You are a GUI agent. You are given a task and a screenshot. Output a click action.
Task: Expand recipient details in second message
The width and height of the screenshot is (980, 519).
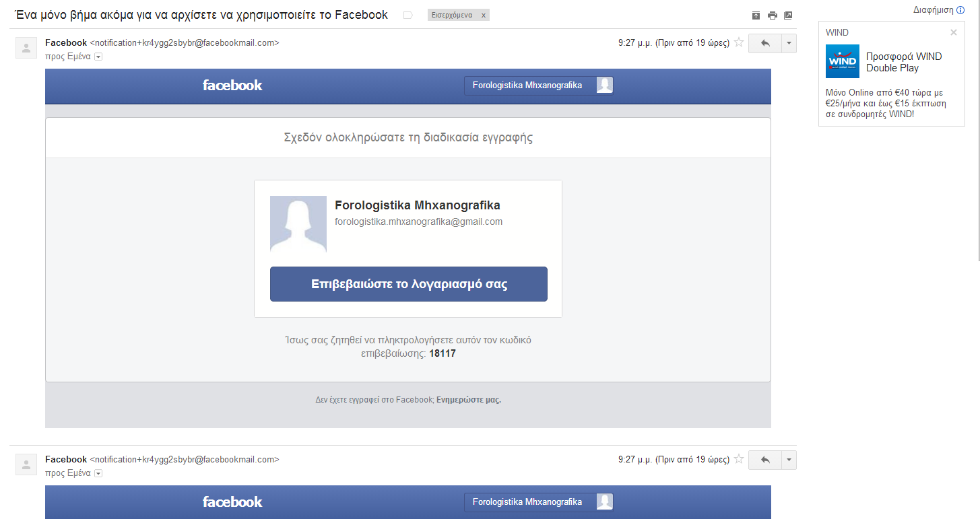point(98,474)
